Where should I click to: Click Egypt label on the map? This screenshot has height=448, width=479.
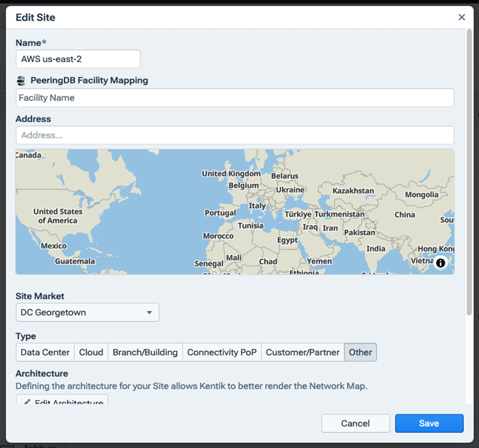287,240
